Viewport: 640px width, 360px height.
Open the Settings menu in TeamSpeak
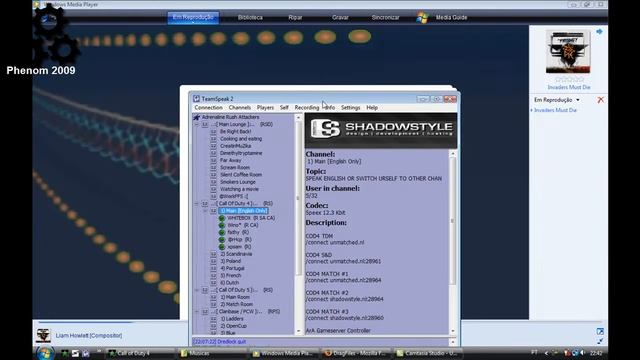coord(350,108)
